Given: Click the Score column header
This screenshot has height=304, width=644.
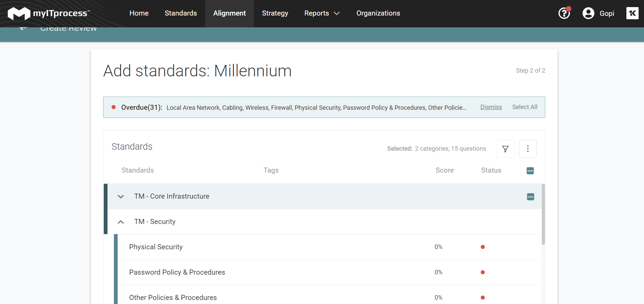Looking at the screenshot, I should (445, 170).
